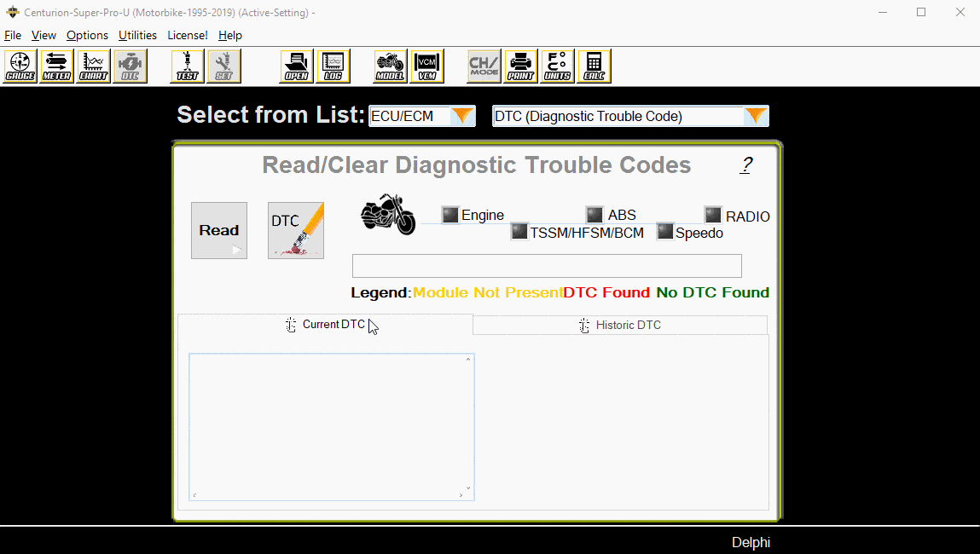Open the METER toolbar icon

tap(57, 66)
